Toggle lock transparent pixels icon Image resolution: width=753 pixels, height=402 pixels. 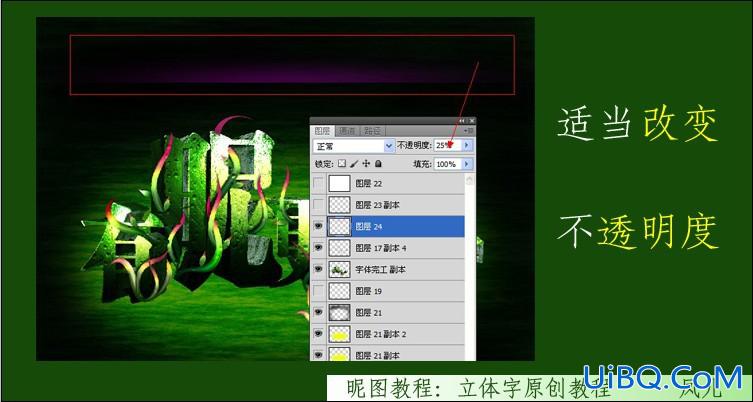342,164
